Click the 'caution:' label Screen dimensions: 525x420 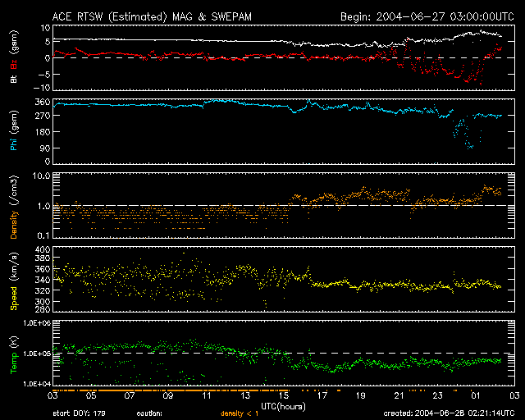[x=149, y=413]
